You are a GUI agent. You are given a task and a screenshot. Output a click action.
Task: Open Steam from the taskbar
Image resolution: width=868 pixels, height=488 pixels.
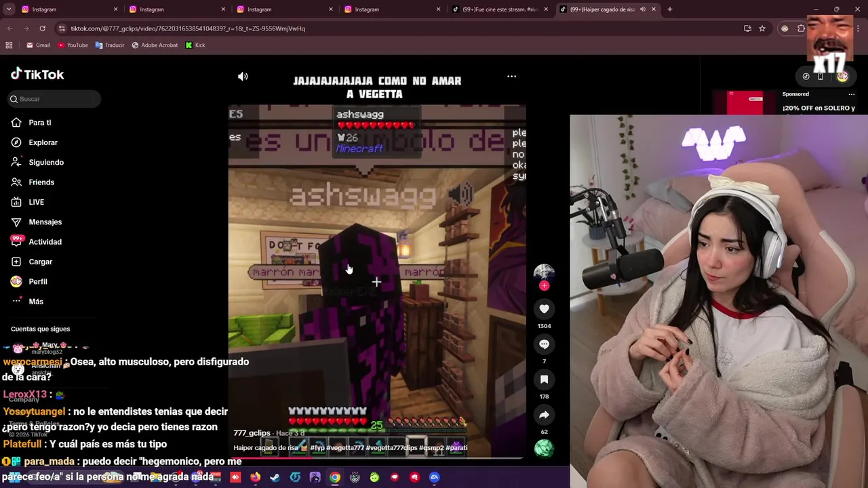275,477
